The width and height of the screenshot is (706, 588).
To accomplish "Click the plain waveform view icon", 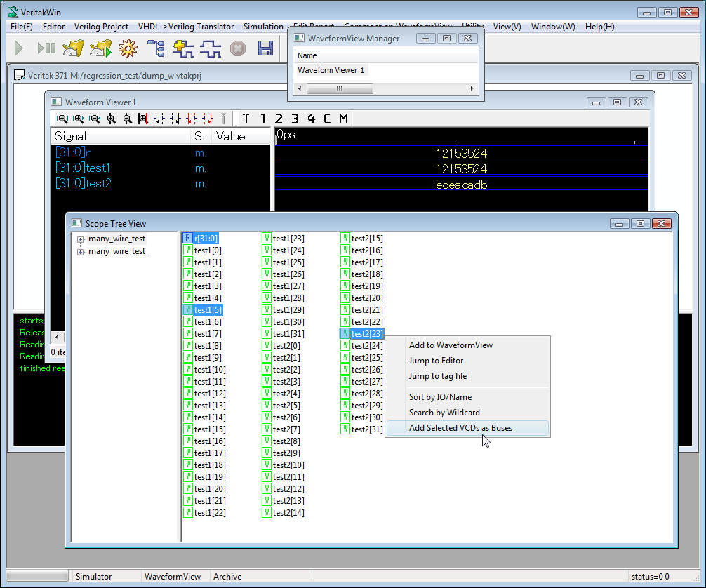I will click(211, 48).
